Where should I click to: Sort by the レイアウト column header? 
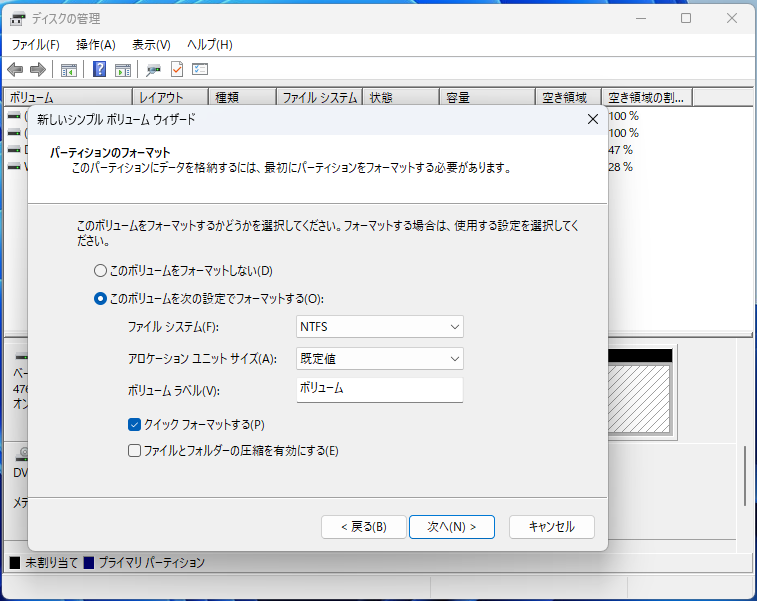pos(170,98)
